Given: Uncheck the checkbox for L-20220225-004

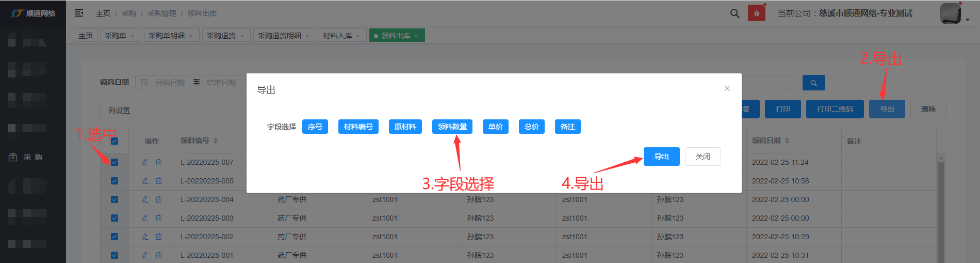Looking at the screenshot, I should coord(115,199).
